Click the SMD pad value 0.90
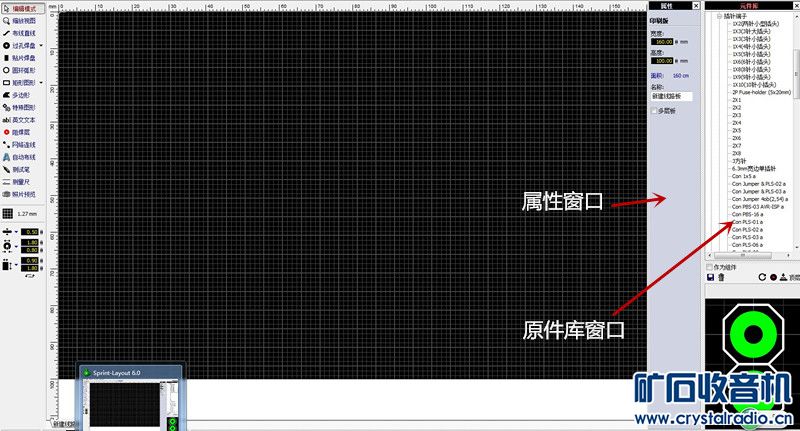Screen dimensions: 800x431 point(30,261)
